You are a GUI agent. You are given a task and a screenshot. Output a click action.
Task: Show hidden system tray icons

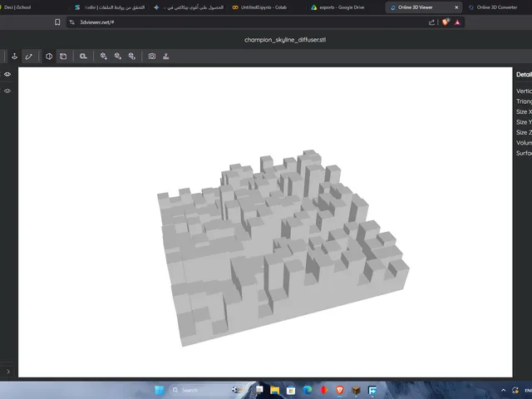pos(503,390)
